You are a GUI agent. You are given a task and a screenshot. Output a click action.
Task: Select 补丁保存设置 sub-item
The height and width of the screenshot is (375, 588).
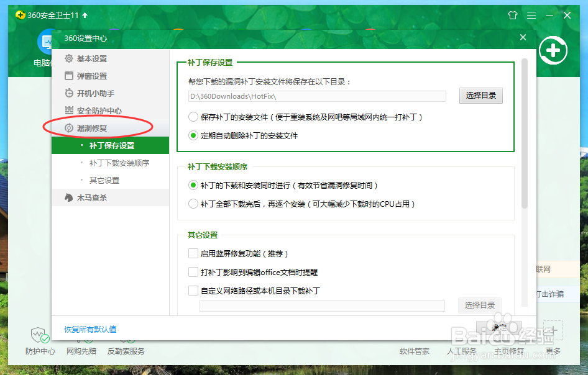tap(110, 145)
